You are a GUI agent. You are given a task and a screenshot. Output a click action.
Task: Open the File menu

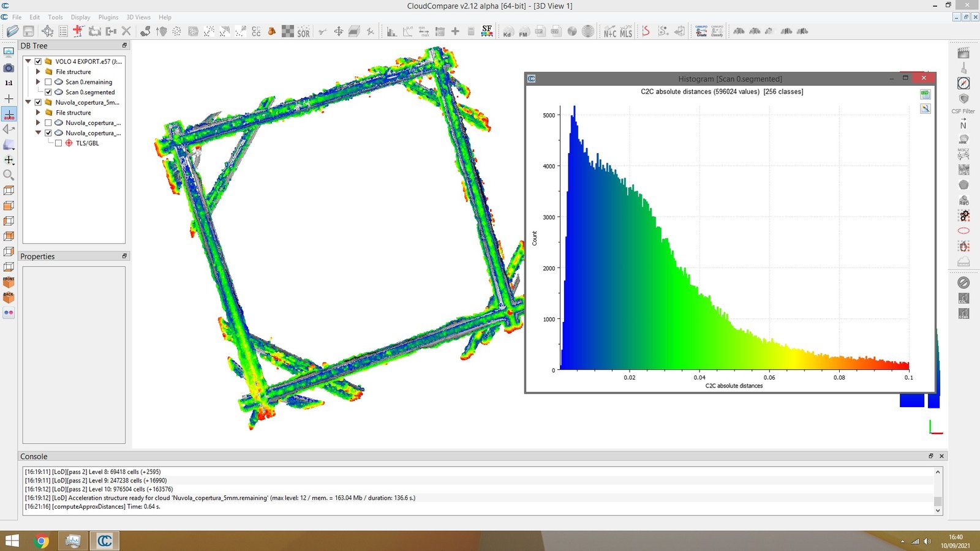17,17
